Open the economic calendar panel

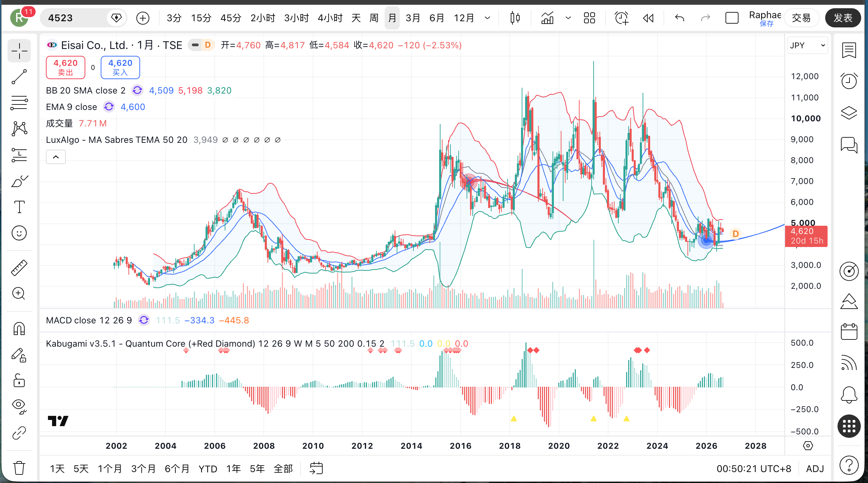pos(849,332)
